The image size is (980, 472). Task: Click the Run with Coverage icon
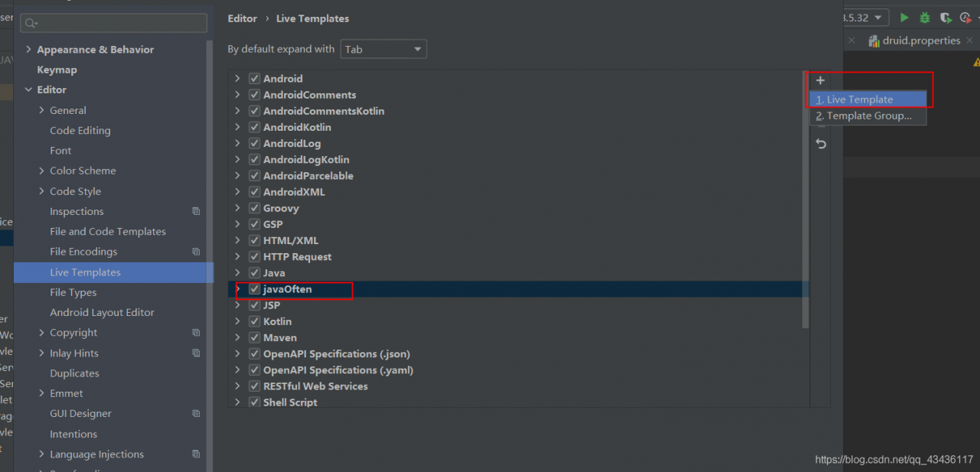[946, 18]
